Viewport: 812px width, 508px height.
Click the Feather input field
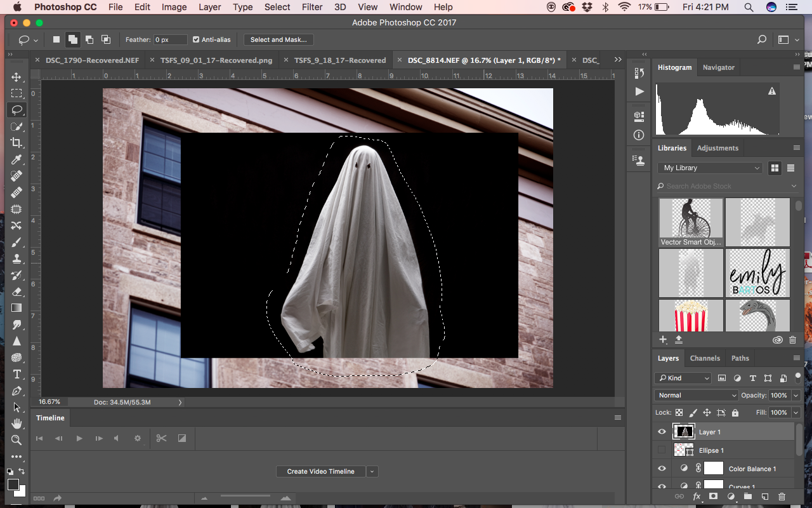(171, 39)
